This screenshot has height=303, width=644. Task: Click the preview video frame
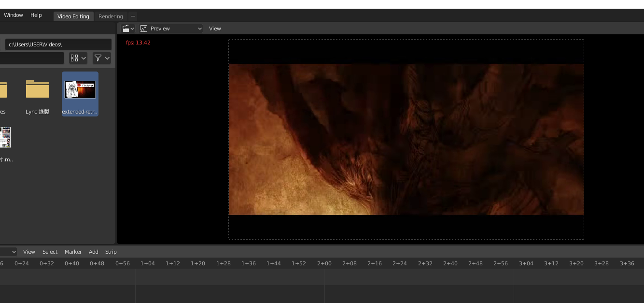point(406,139)
